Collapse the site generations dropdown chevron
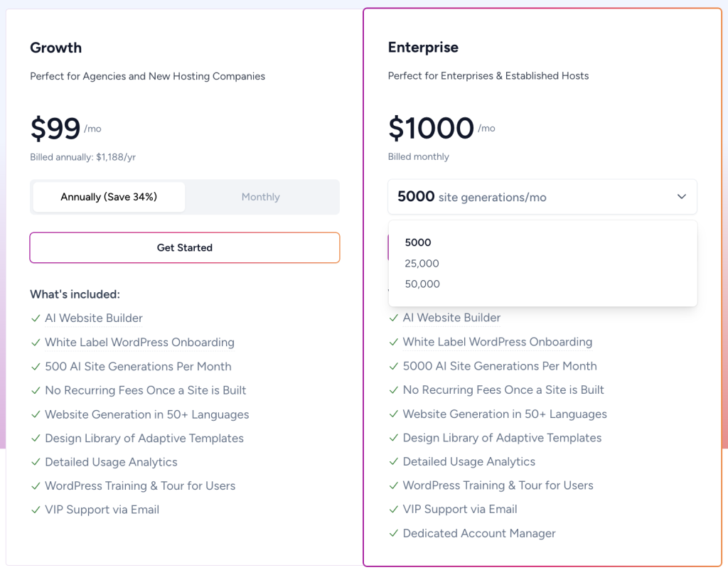Image resolution: width=728 pixels, height=575 pixels. click(x=681, y=197)
